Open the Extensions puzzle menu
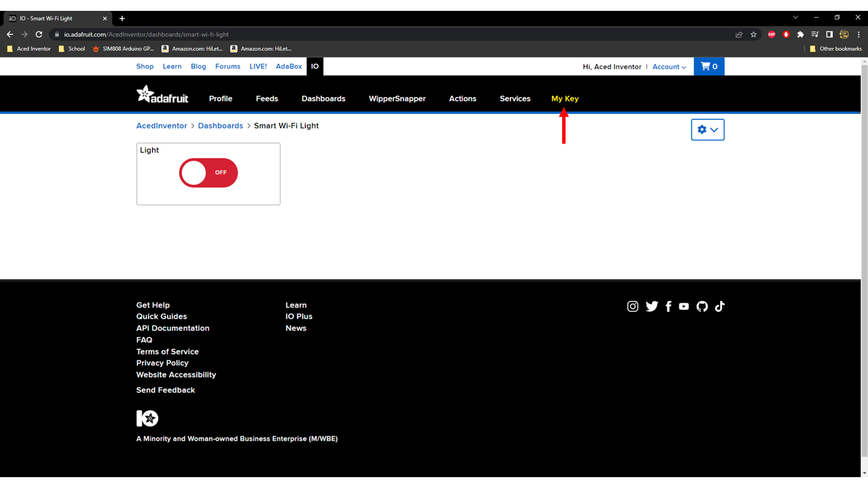The image size is (868, 488). pyautogui.click(x=800, y=35)
